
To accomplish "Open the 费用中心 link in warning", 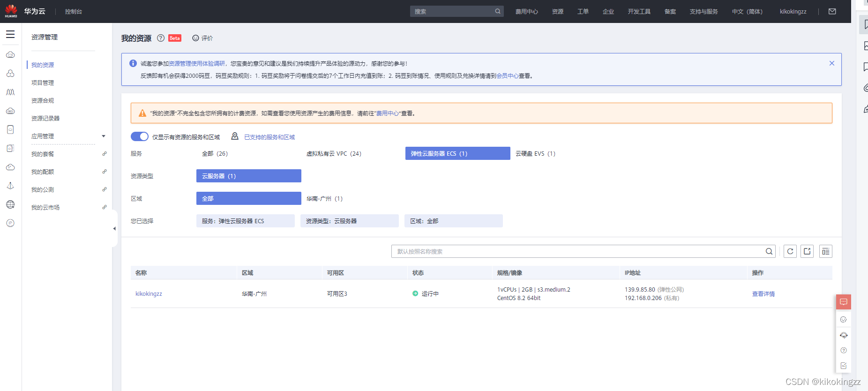I will pyautogui.click(x=387, y=113).
